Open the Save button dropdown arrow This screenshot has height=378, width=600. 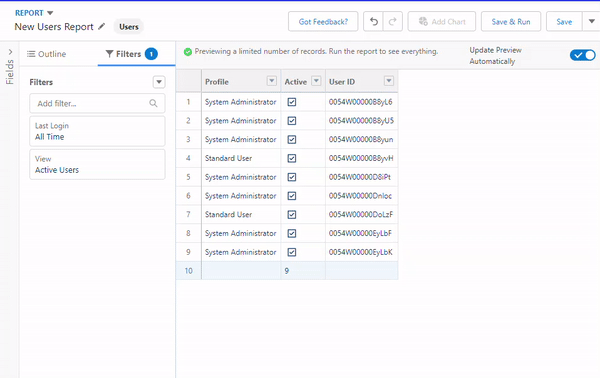click(591, 21)
